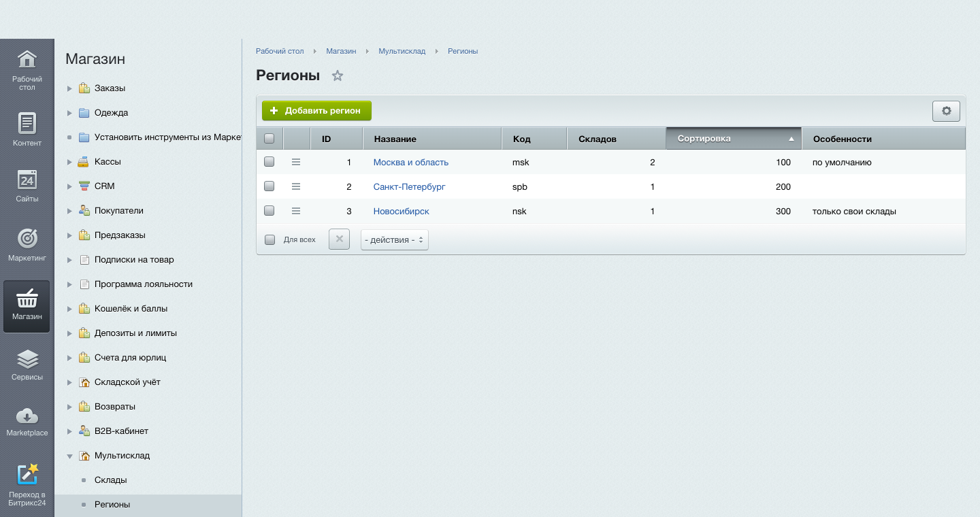Expand the Кошелёк и баллы tree arrow
This screenshot has height=517, width=980.
point(69,309)
